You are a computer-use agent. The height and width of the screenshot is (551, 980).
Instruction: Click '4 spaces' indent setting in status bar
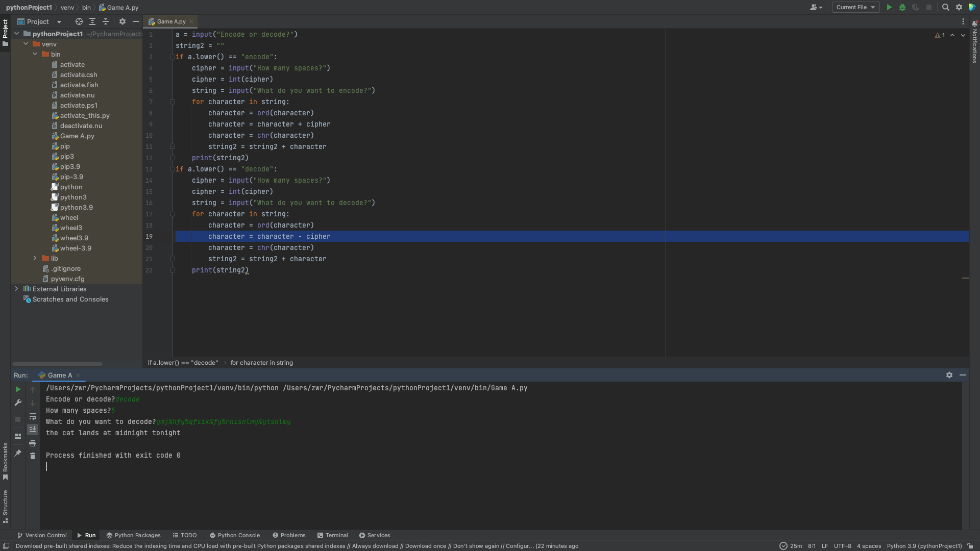869,546
